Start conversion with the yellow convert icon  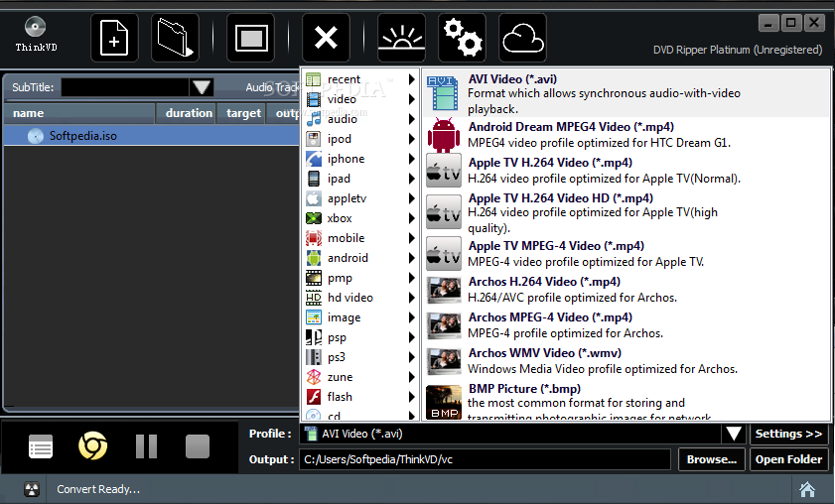click(x=93, y=445)
